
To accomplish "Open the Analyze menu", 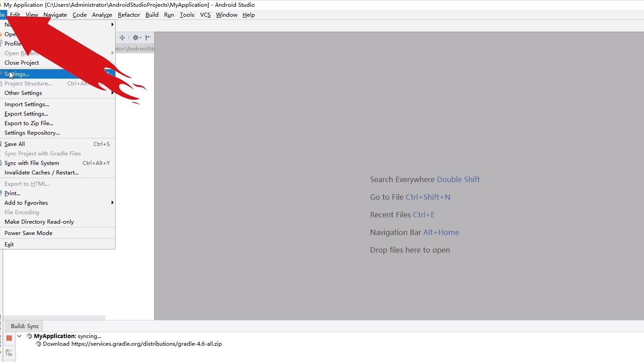I will [x=102, y=15].
